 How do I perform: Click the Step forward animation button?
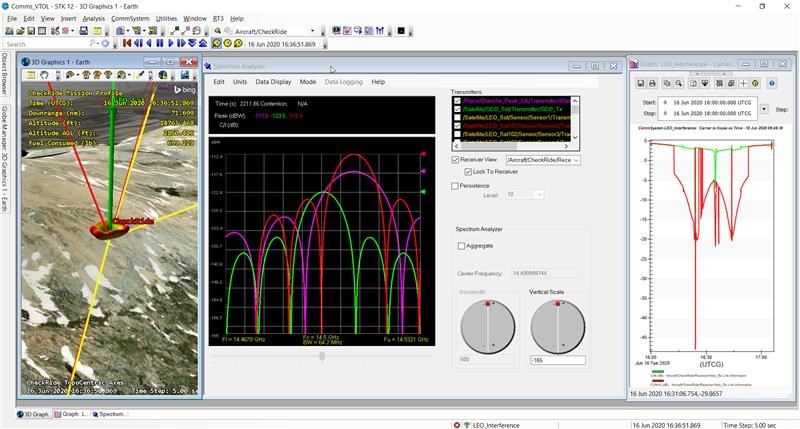(181, 44)
